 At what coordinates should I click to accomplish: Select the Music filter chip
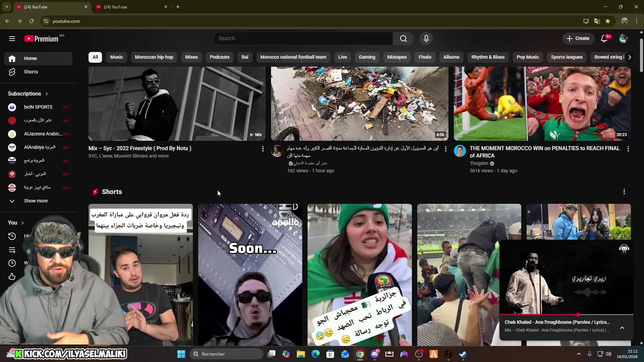tap(116, 57)
